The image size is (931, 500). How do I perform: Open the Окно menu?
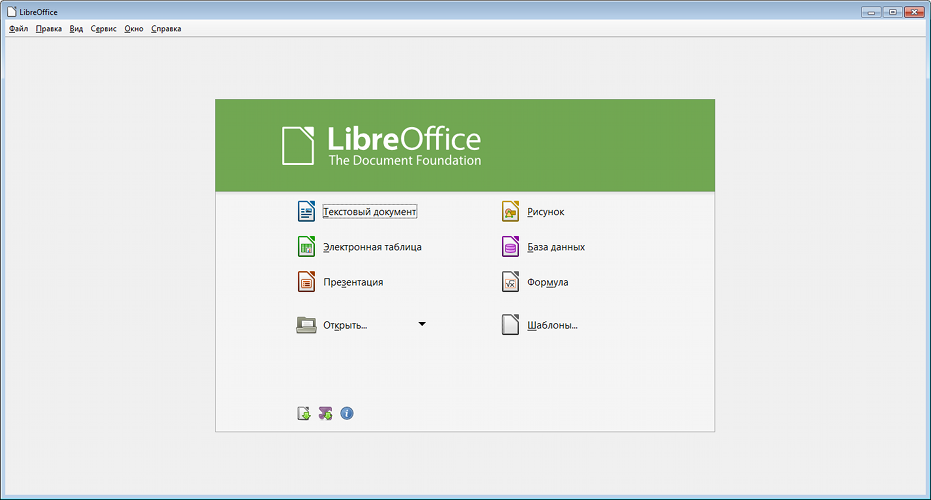coord(134,29)
